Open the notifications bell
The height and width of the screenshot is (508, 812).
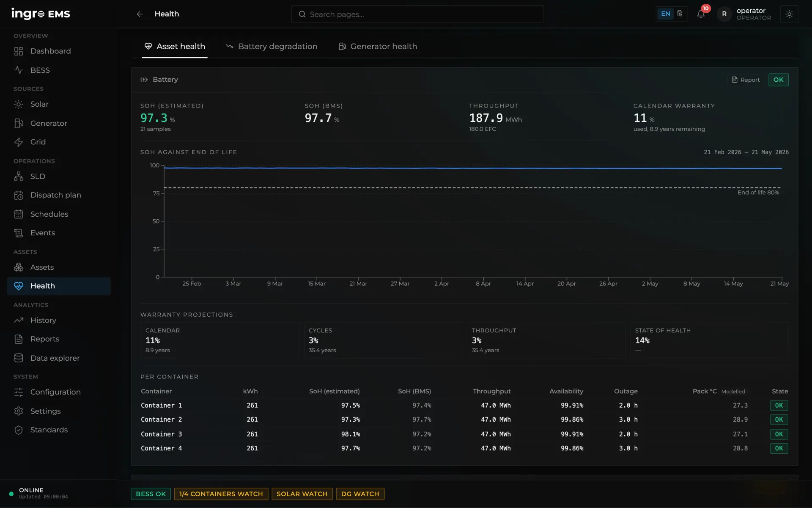(701, 14)
